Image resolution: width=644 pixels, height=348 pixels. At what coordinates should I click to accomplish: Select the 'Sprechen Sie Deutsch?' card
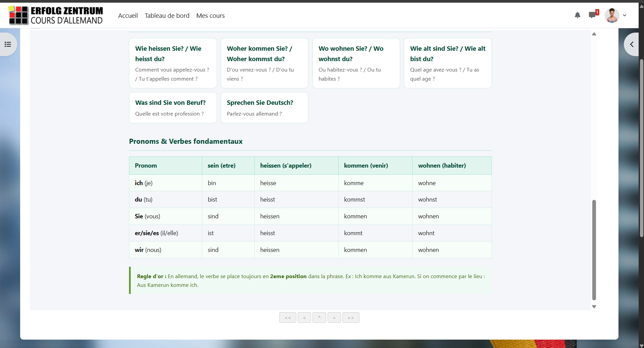click(264, 107)
